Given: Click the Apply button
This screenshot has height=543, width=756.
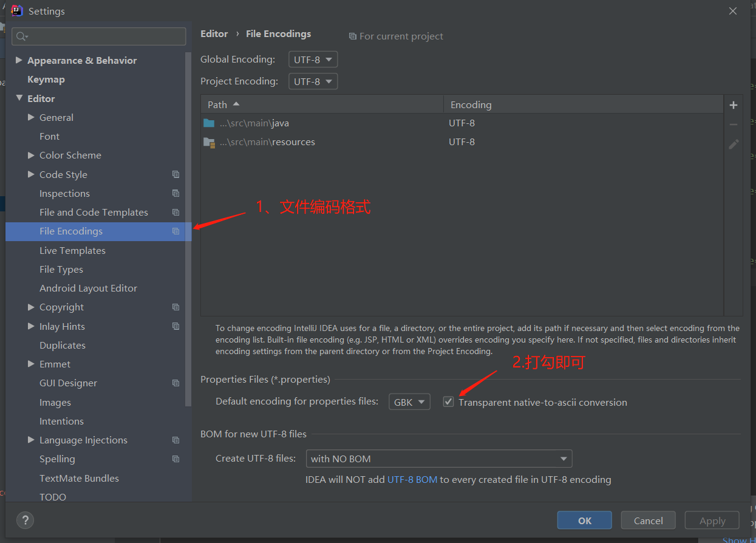Looking at the screenshot, I should (x=712, y=521).
